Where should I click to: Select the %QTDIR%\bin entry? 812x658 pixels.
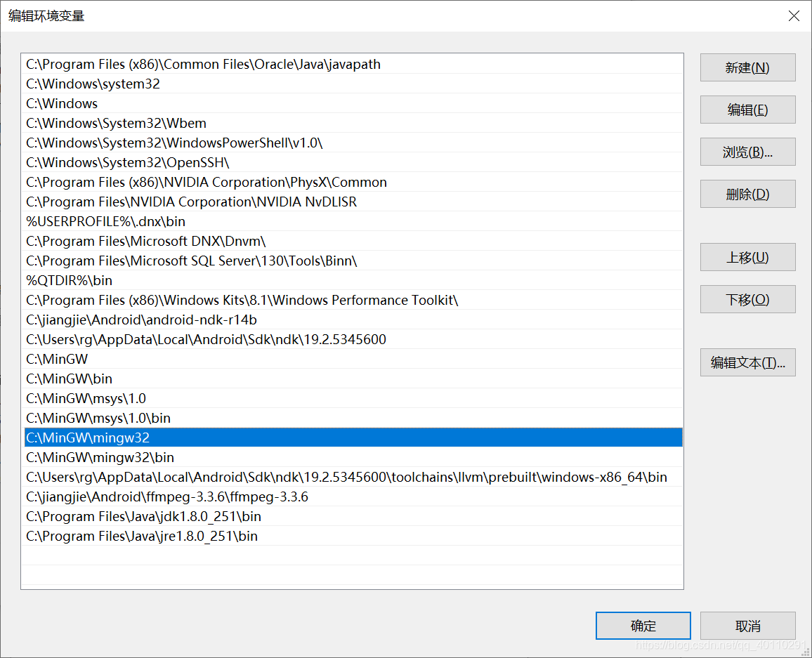353,281
